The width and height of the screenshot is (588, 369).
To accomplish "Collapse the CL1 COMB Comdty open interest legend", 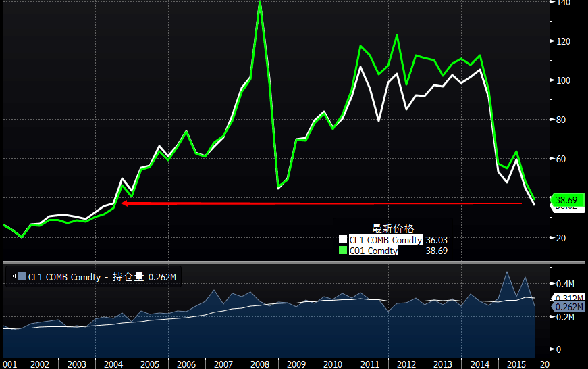I will [x=13, y=276].
